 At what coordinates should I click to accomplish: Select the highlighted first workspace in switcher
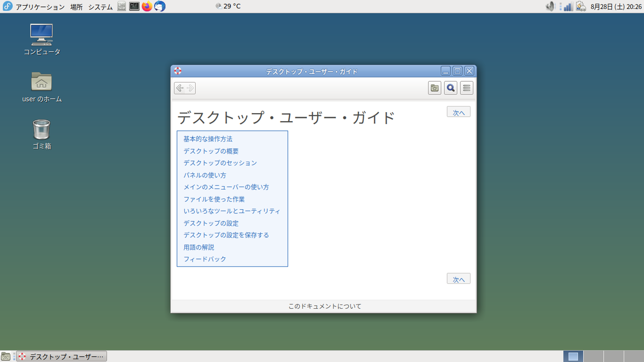pos(573,356)
